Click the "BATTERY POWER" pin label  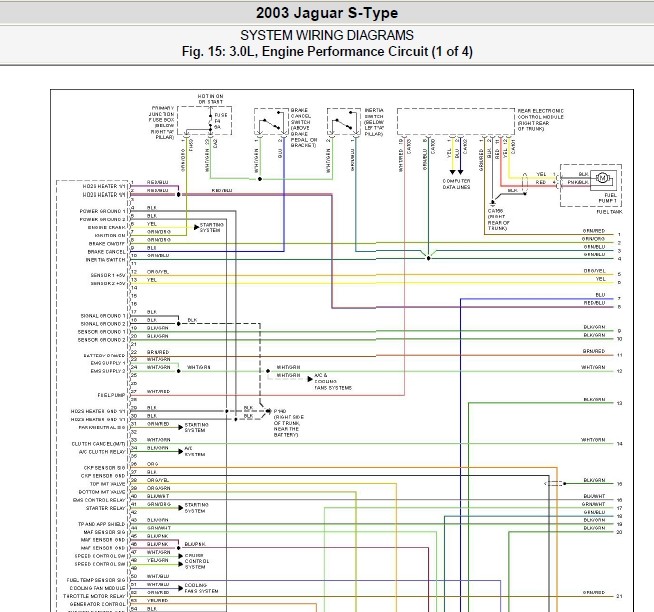104,355
